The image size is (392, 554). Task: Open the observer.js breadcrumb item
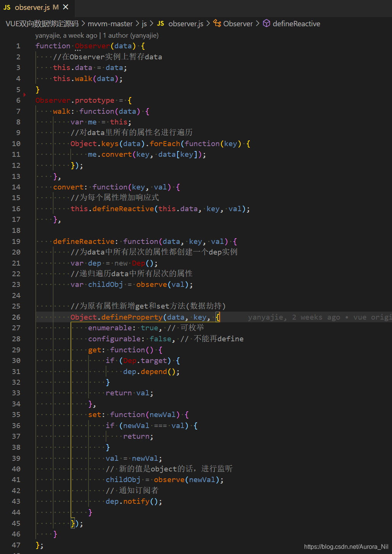click(186, 24)
